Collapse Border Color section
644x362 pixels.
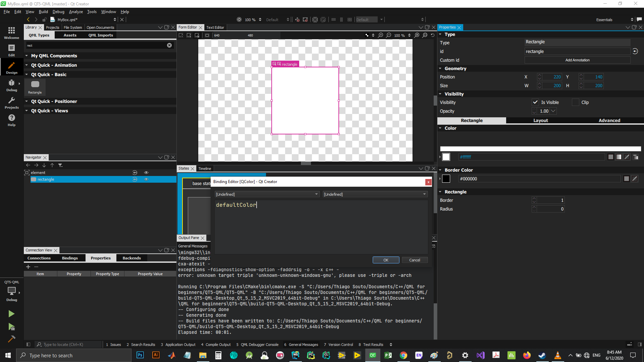440,170
